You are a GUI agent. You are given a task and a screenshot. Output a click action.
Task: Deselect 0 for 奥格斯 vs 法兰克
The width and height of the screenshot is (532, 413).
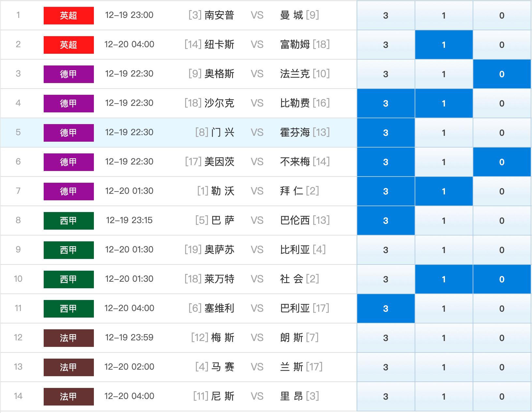click(502, 74)
